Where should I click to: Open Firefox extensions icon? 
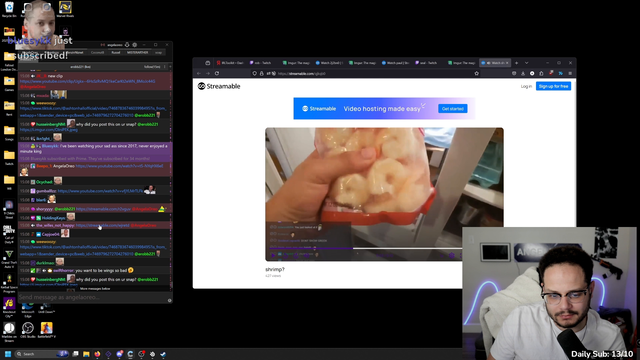click(541, 73)
